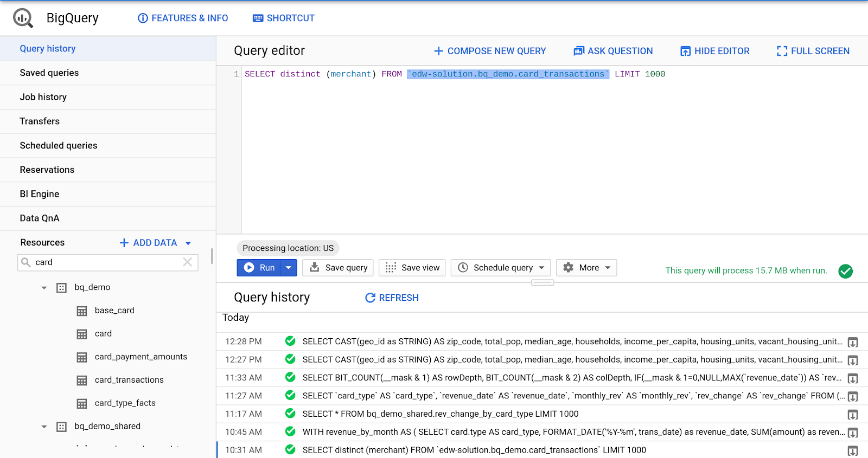
Task: Go to Saved queries
Action: (x=49, y=73)
